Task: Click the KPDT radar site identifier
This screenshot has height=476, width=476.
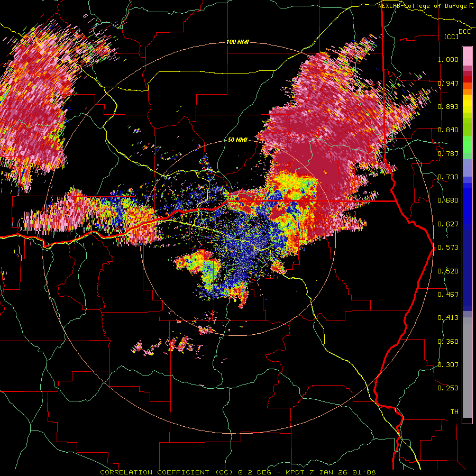Action: 296,472
